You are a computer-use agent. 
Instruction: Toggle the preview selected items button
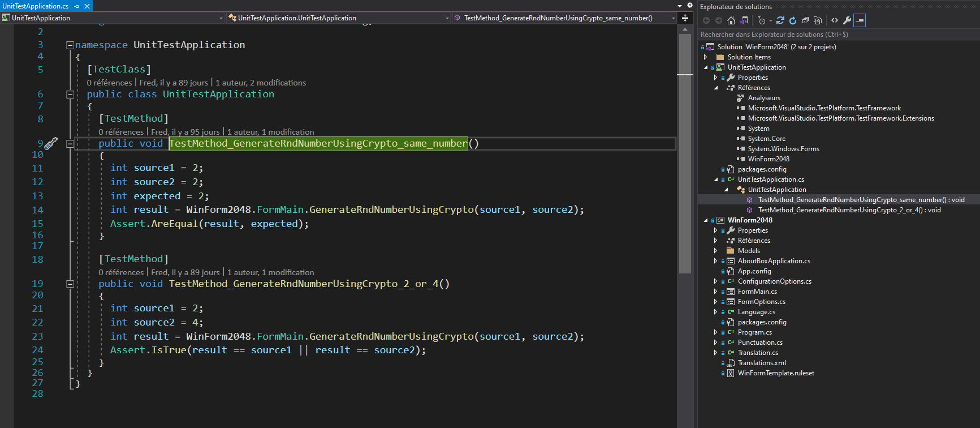[860, 20]
